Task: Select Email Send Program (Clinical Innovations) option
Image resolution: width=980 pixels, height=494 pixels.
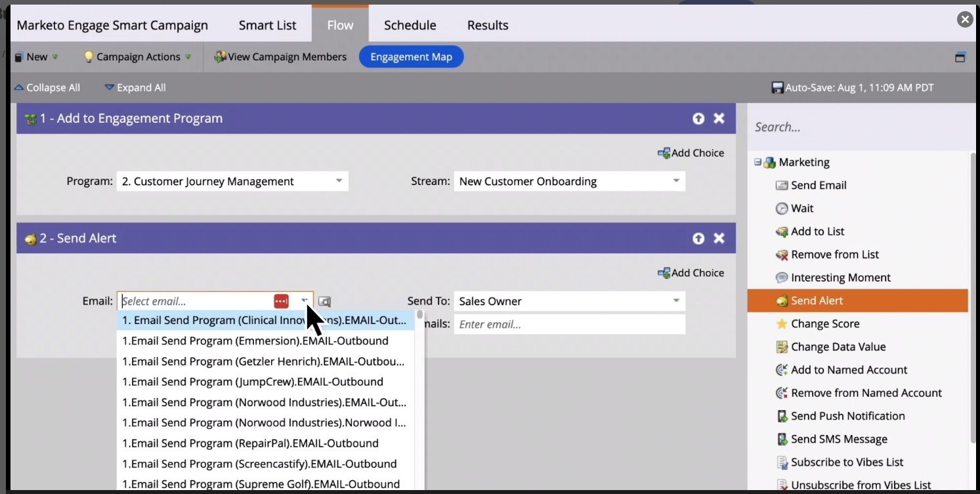Action: click(x=266, y=321)
